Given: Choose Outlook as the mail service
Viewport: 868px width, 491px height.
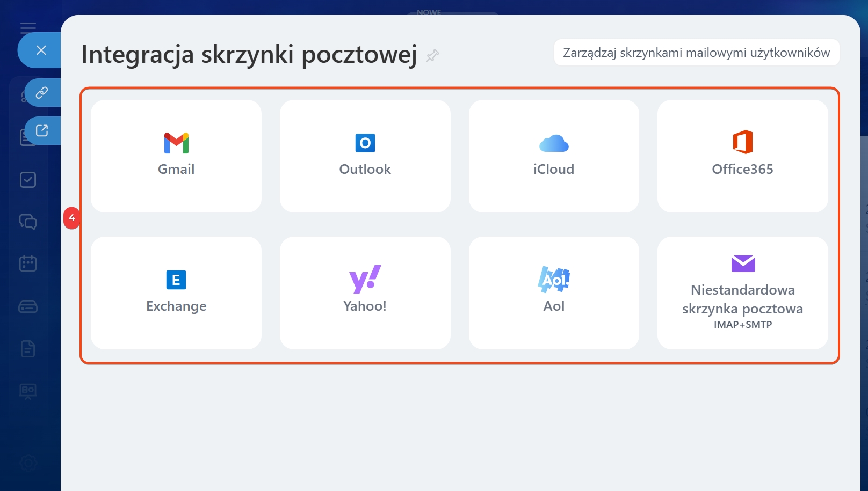Looking at the screenshot, I should (365, 156).
